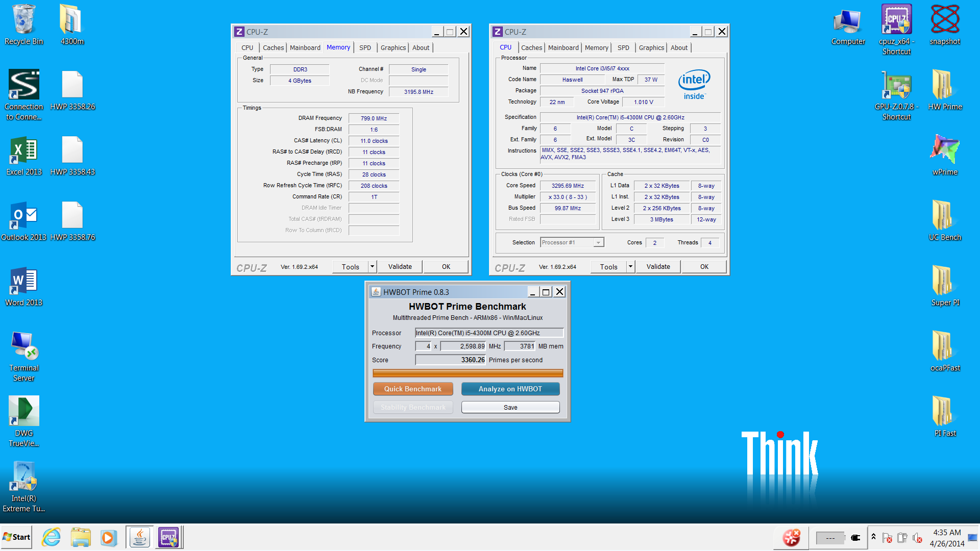
Task: Open the Graphics tab in the left CPU-Z window
Action: coord(393,47)
